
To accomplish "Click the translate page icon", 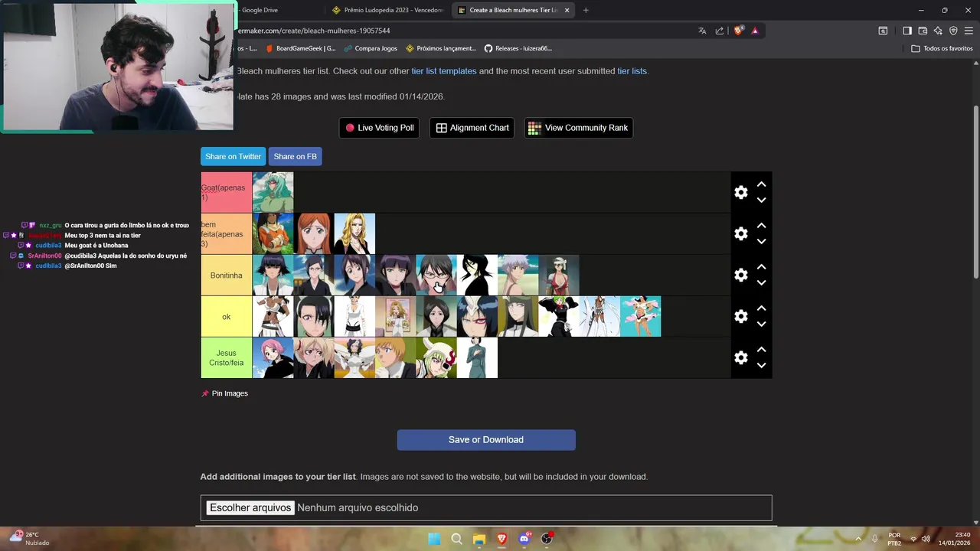I will [x=702, y=31].
